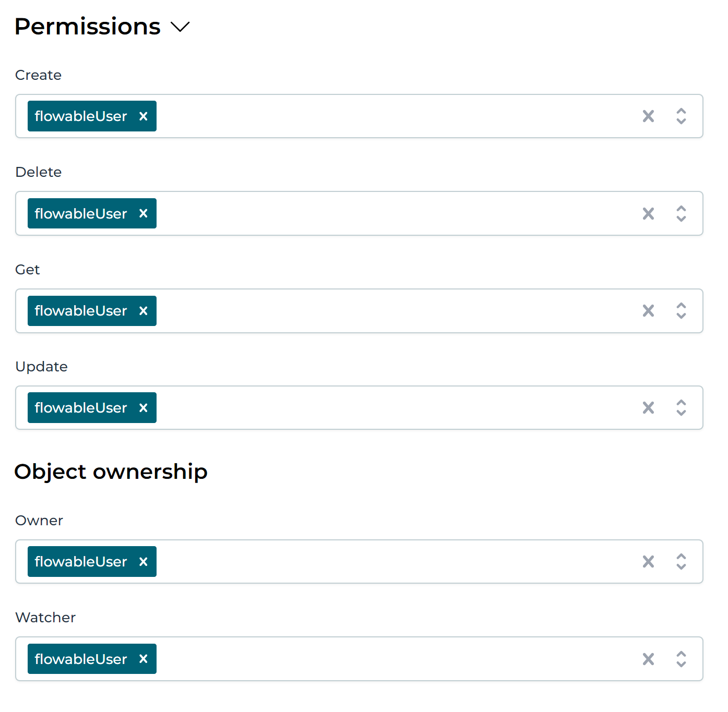The image size is (728, 712).
Task: Remove flowableUser tag from Update field
Action: (144, 408)
